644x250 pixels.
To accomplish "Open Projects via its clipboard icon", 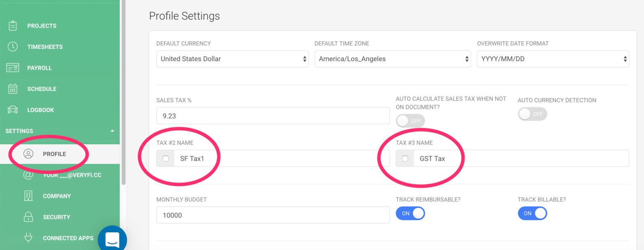I will [x=13, y=26].
